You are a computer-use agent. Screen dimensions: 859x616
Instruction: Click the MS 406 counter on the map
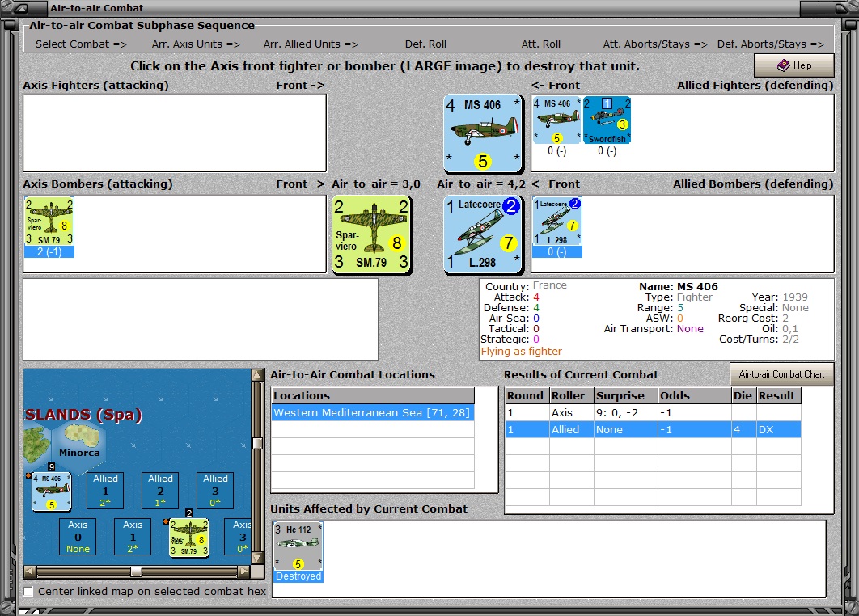tap(52, 492)
